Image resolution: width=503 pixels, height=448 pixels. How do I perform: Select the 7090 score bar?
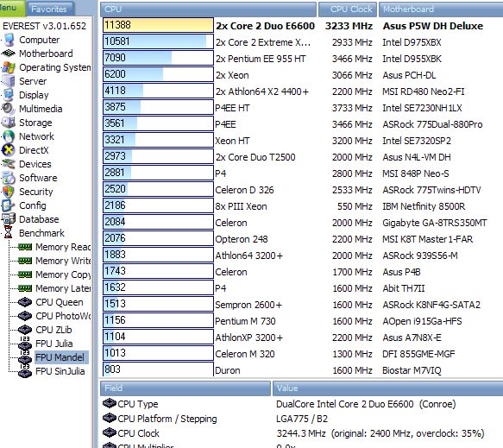(158, 58)
